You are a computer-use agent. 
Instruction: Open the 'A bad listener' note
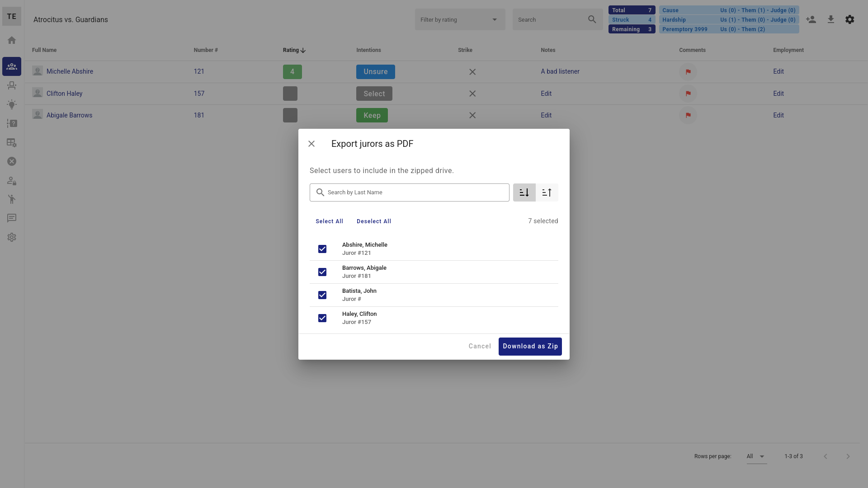coord(560,71)
